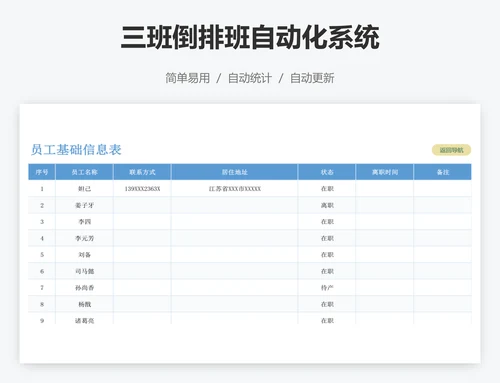
Task: Click the 返回导航 button
Action: [451, 150]
